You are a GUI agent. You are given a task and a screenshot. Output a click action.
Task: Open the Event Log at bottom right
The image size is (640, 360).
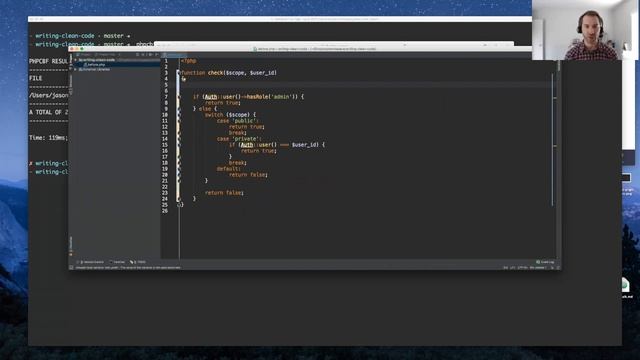[x=545, y=262]
